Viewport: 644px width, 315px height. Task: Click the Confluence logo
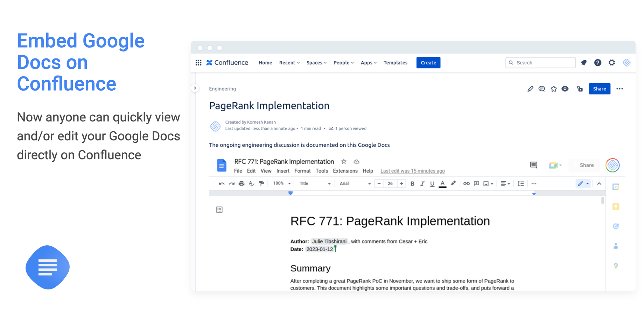click(227, 63)
